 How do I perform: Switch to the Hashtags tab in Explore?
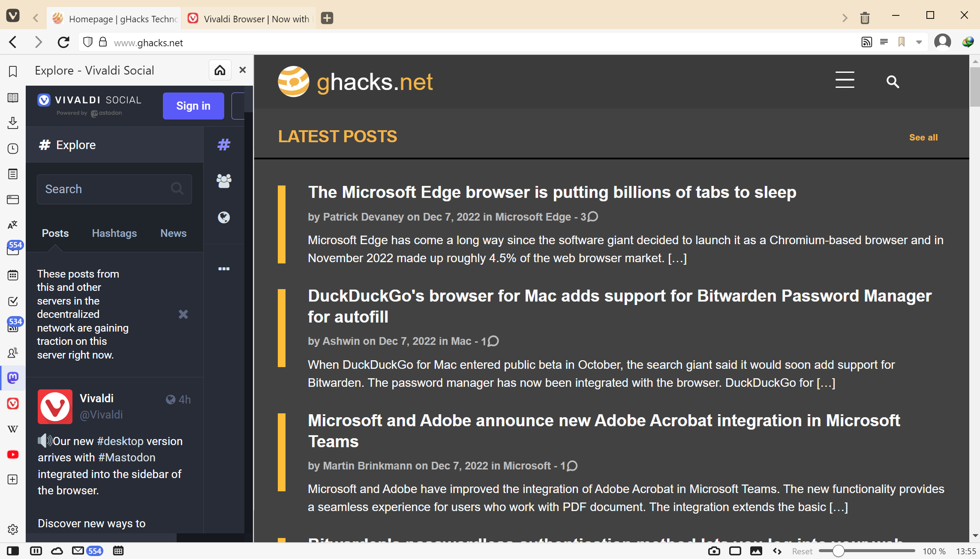[114, 233]
